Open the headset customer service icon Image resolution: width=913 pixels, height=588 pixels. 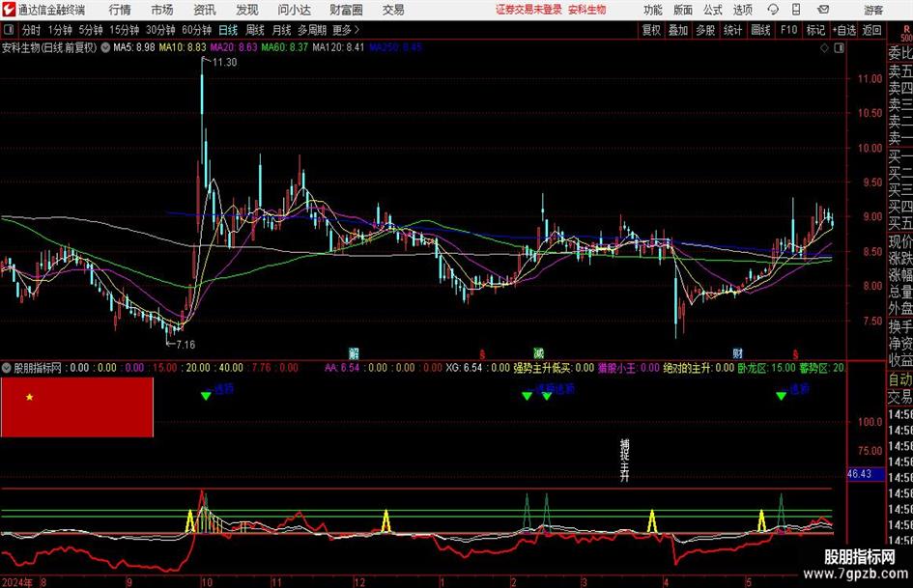(x=773, y=10)
